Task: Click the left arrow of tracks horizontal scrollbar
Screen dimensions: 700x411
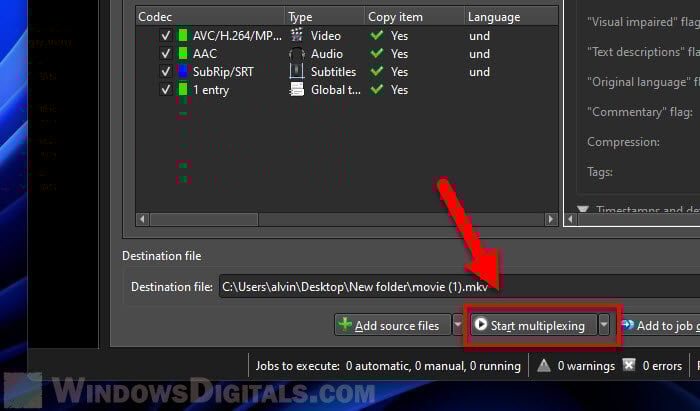Action: point(142,219)
